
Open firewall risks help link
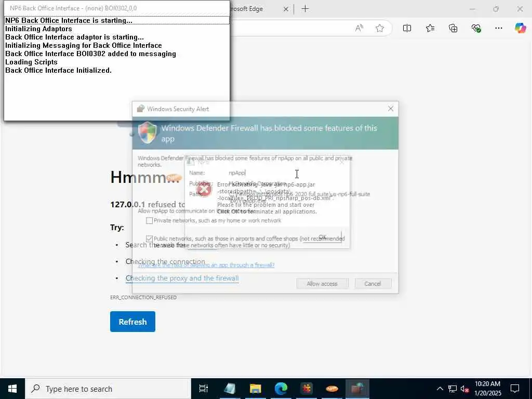206,264
